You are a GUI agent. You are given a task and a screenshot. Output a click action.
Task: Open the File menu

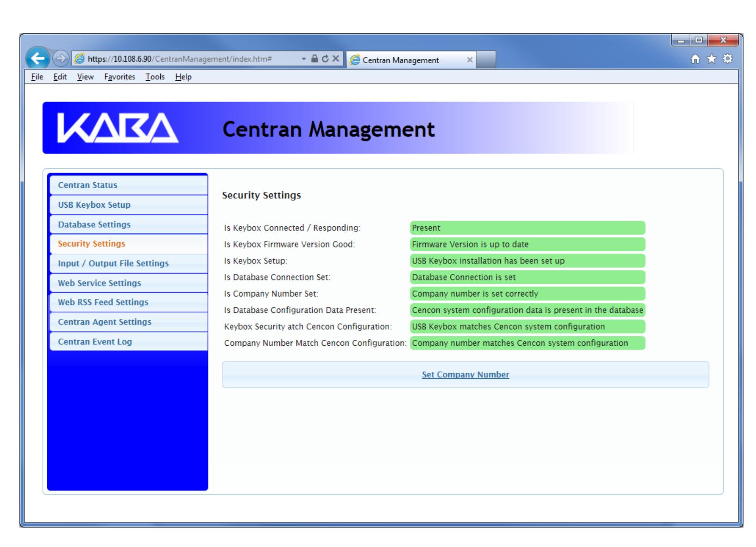(37, 77)
